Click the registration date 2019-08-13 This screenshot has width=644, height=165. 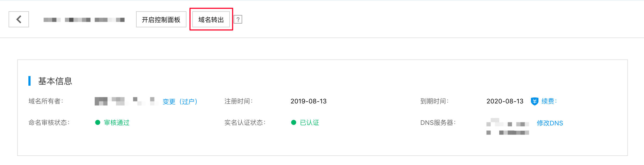pyautogui.click(x=309, y=101)
